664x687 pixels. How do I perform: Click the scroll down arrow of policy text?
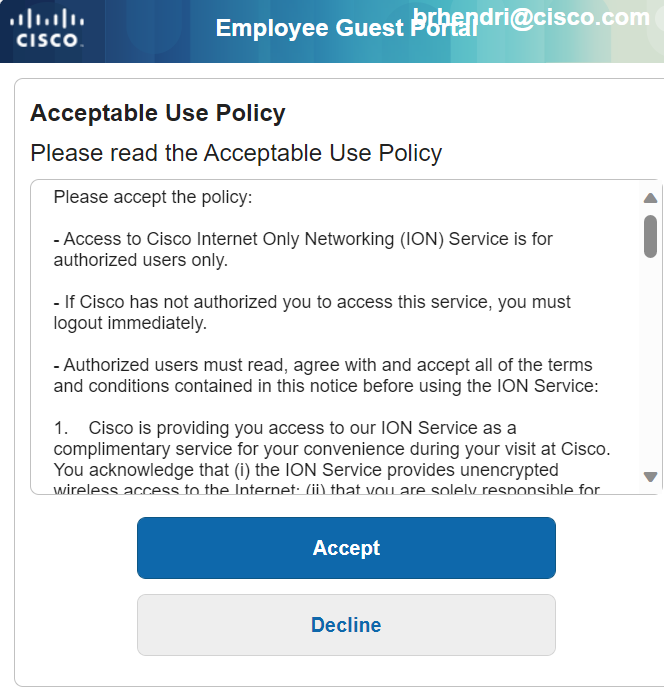(650, 477)
